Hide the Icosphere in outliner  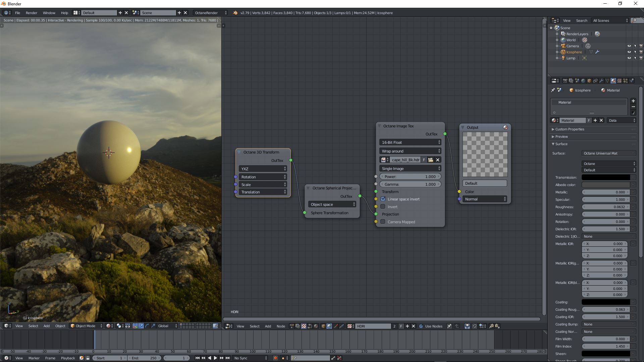(x=629, y=52)
